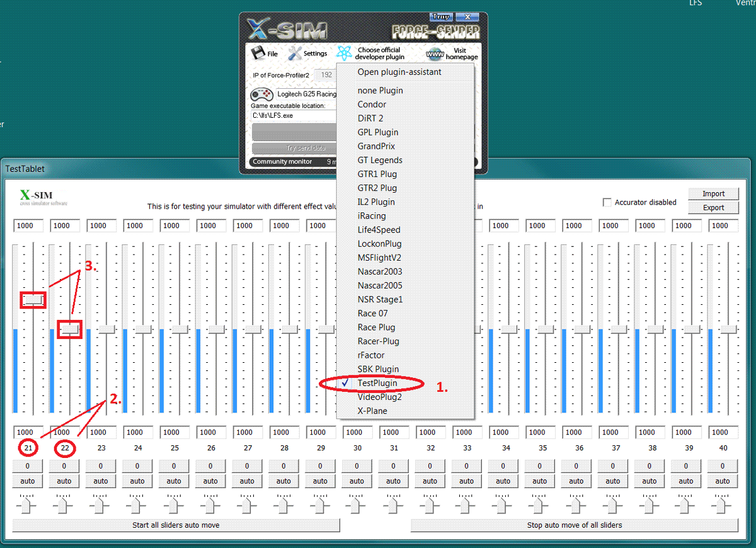
Task: Click Start all sliders auto move
Action: 176,525
